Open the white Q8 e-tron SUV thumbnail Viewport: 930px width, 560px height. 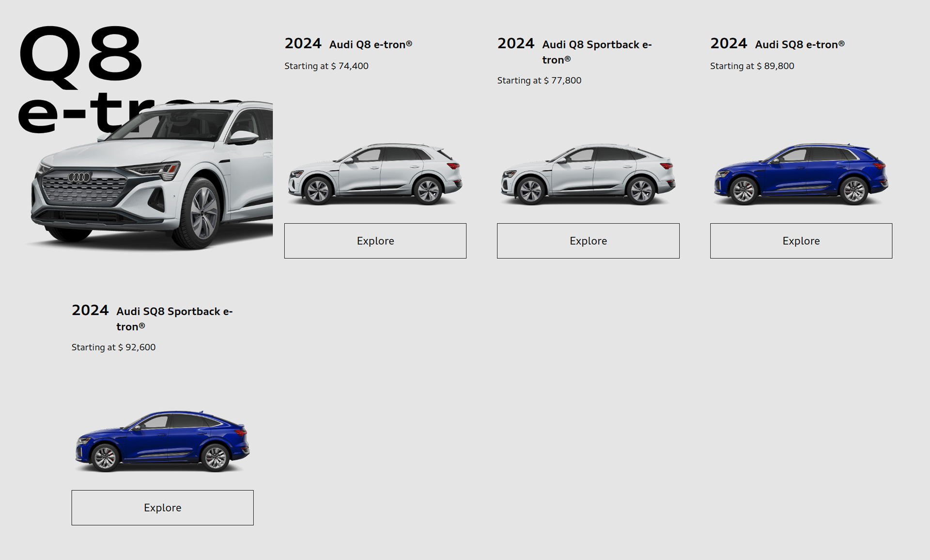(x=375, y=174)
